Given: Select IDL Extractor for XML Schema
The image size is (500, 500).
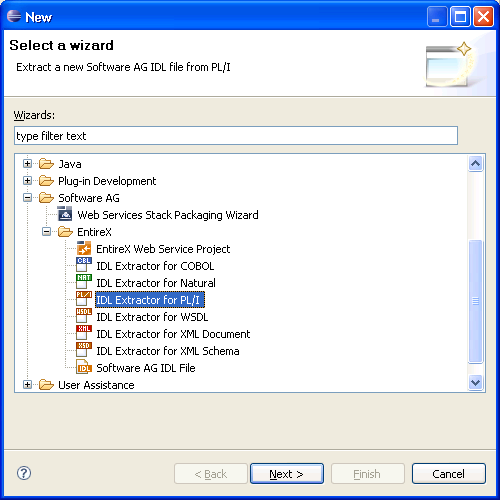Looking at the screenshot, I should coord(168,351).
